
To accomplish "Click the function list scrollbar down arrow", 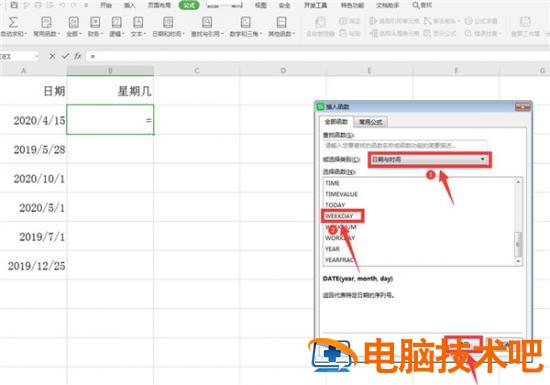I will (x=518, y=261).
